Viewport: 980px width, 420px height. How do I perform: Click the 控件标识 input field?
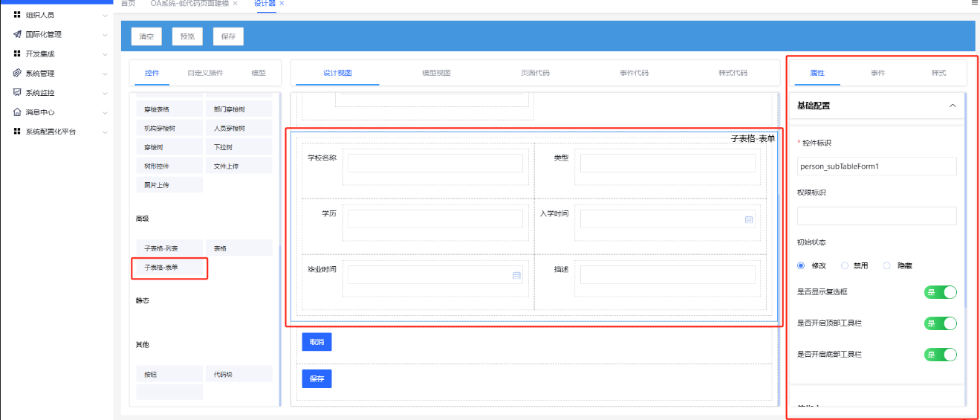[876, 167]
